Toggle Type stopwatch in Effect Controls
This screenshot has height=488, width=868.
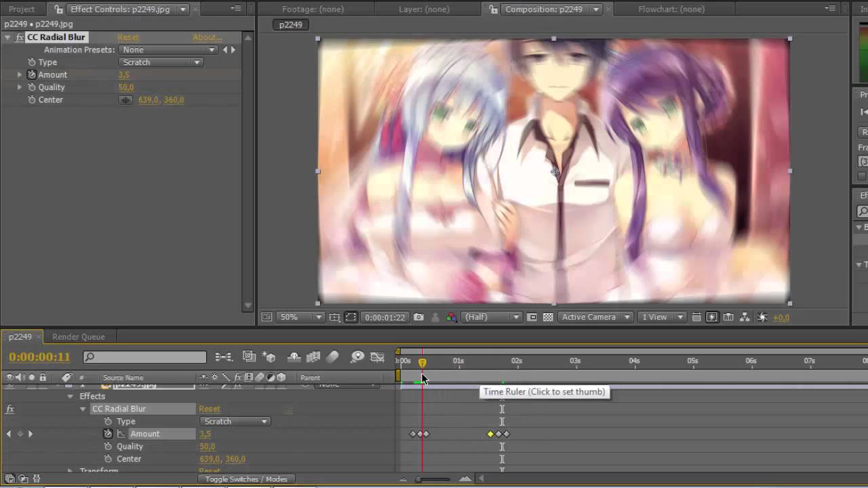click(x=32, y=62)
